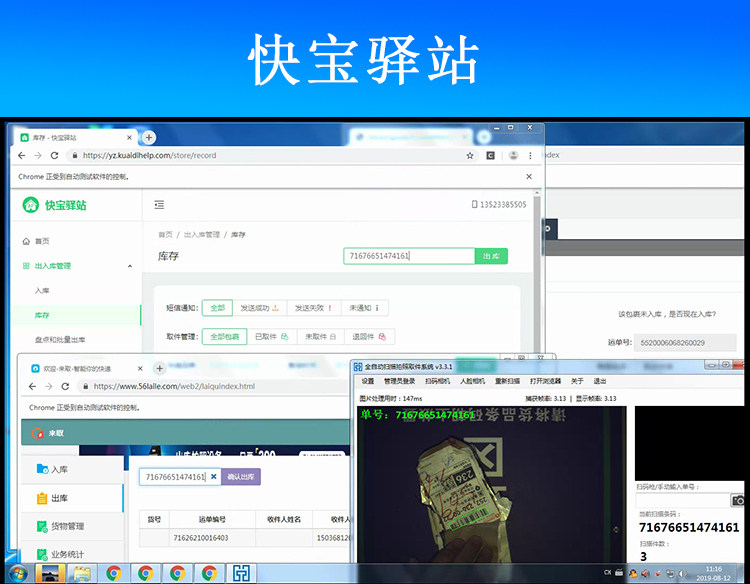This screenshot has height=584, width=750.
Task: Click the purple 确认出库 button
Action: tap(241, 477)
